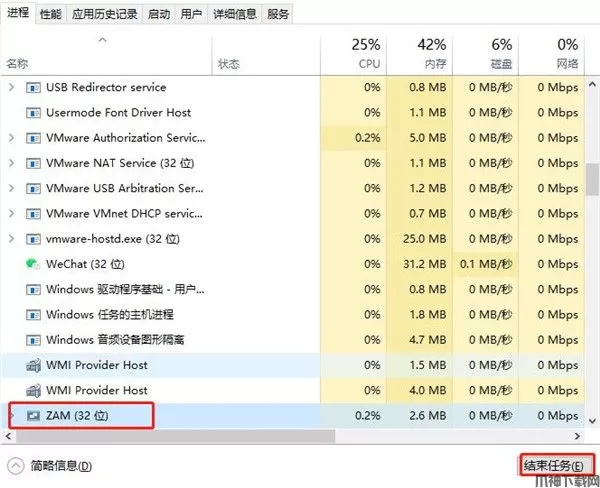Click the 5.0 MB memory value for VMware Authorization
This screenshot has height=488, width=600.
(427, 138)
